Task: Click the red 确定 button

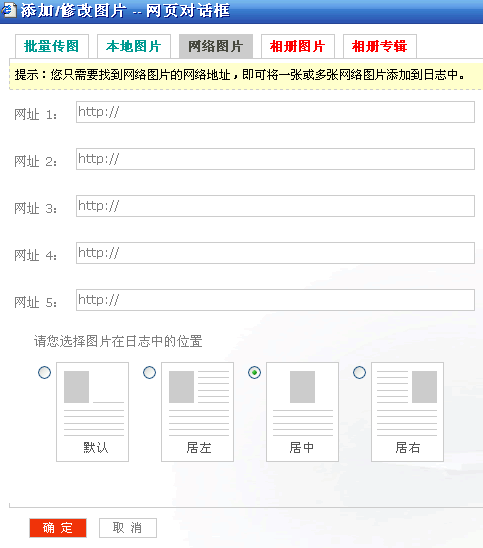Action: [58, 528]
